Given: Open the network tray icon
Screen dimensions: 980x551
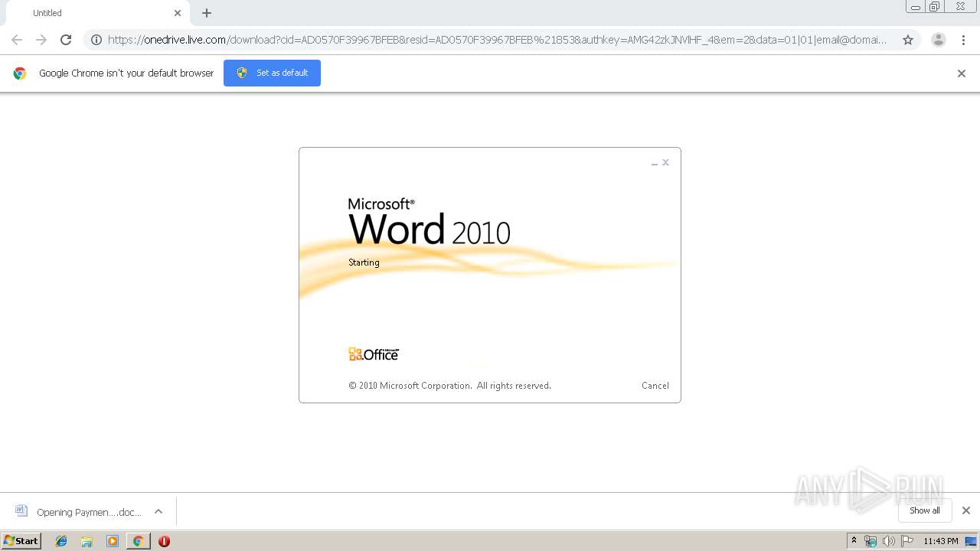Looking at the screenshot, I should (871, 541).
